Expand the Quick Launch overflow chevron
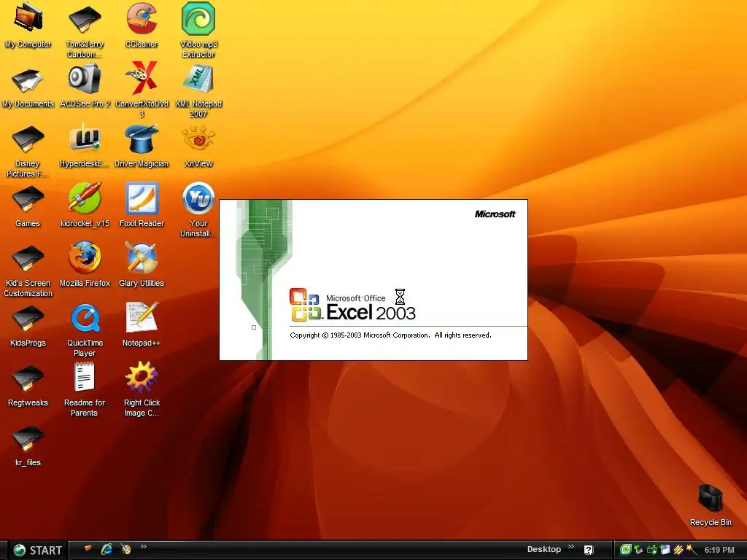 [x=144, y=547]
